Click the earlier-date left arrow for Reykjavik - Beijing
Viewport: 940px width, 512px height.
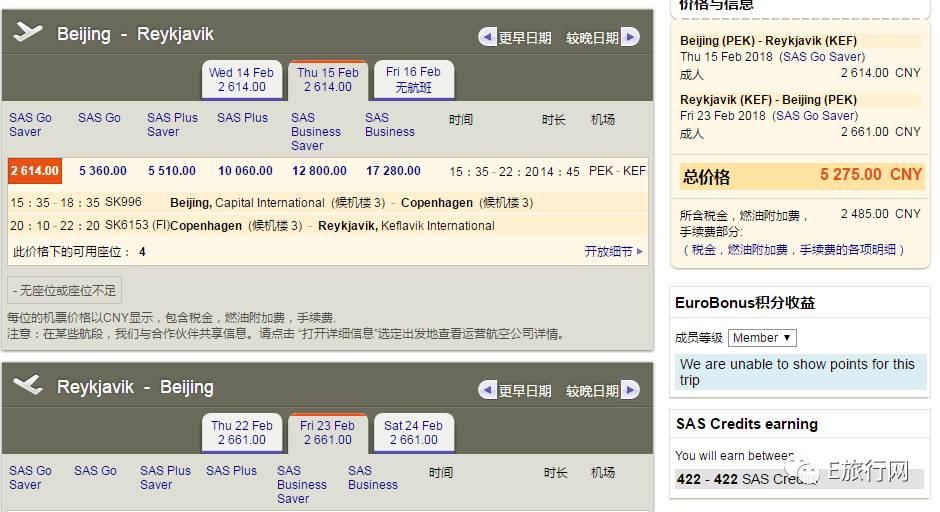click(x=487, y=390)
